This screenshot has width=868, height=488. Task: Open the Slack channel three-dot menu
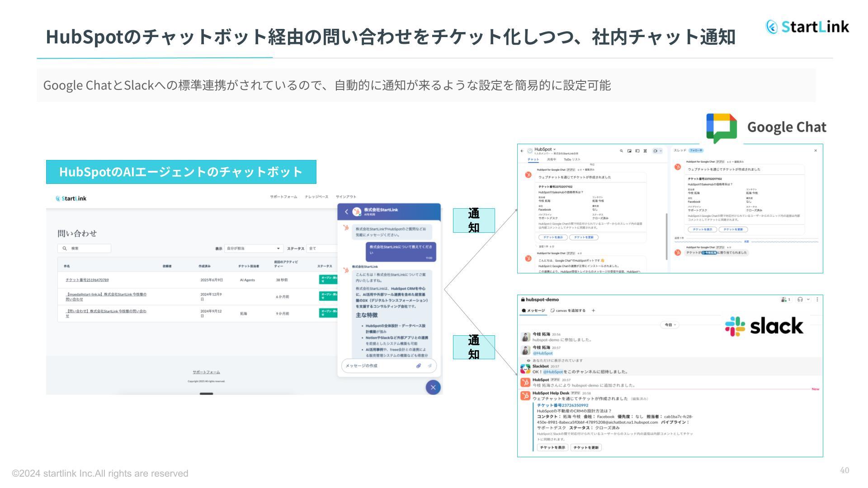(x=817, y=300)
